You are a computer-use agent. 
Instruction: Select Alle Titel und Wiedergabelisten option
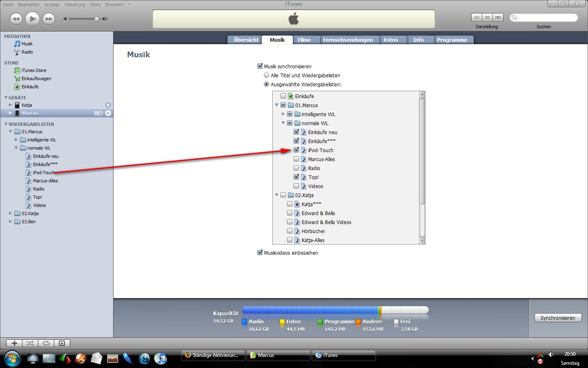click(x=267, y=75)
